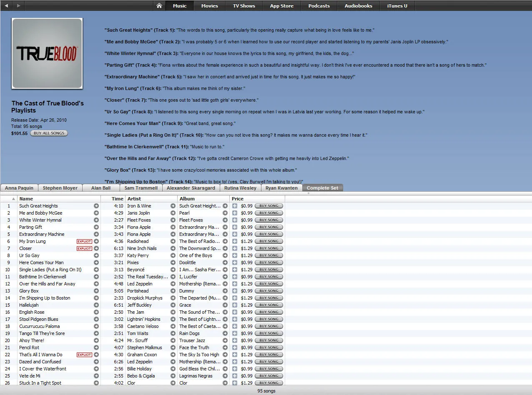Screen dimensions: 532x395
Task: Click sort triangle in track number column
Action: (13, 199)
